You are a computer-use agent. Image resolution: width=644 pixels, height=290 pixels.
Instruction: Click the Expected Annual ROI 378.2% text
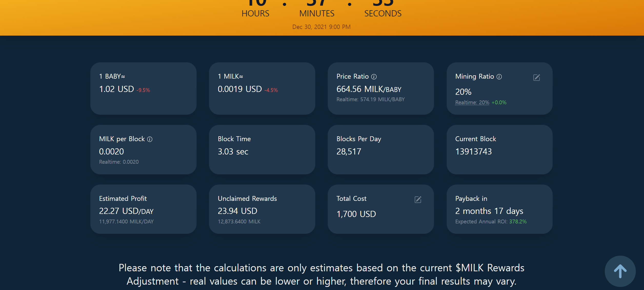pos(491,222)
